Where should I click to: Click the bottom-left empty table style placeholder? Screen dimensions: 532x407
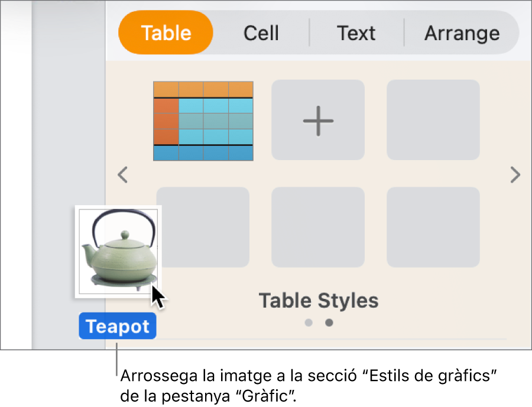[203, 227]
